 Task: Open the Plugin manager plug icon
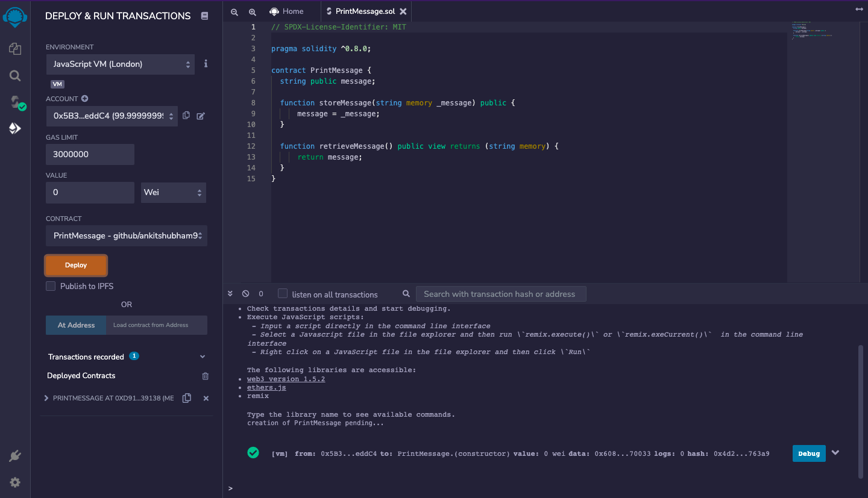coord(15,456)
